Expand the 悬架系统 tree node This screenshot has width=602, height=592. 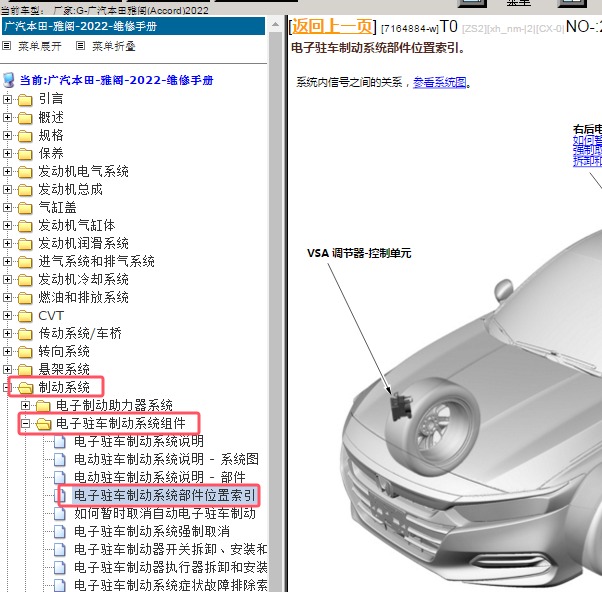point(7,369)
